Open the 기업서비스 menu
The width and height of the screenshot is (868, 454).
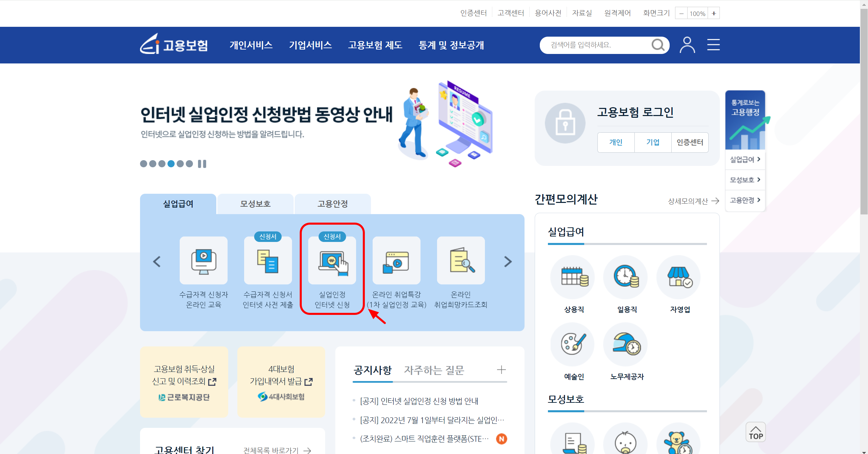tap(310, 45)
